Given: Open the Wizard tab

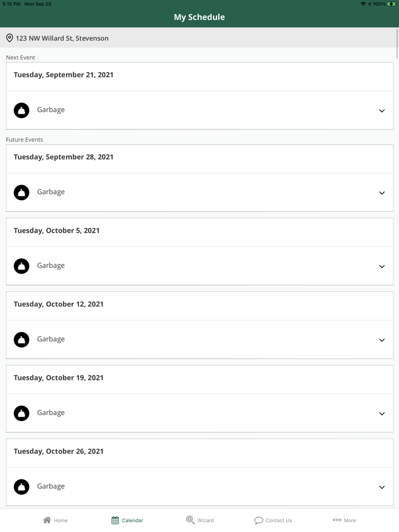Looking at the screenshot, I should click(200, 520).
